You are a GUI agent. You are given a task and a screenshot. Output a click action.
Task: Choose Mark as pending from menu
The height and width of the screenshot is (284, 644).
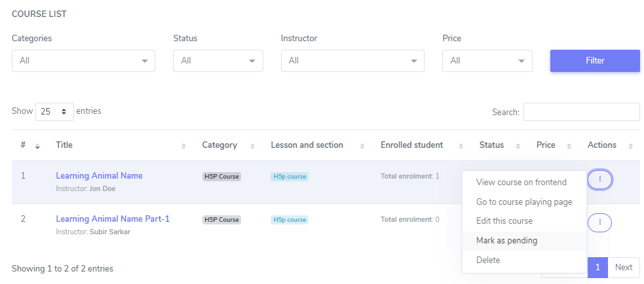click(x=506, y=241)
